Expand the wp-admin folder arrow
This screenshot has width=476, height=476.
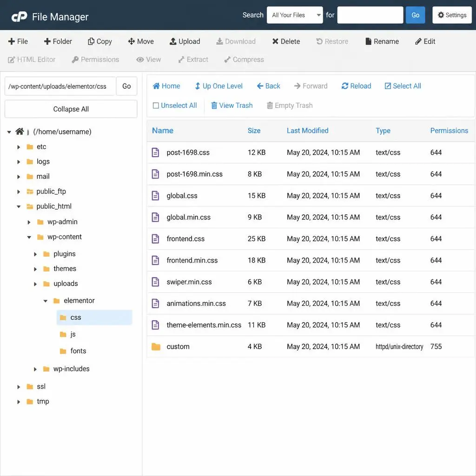coord(29,222)
